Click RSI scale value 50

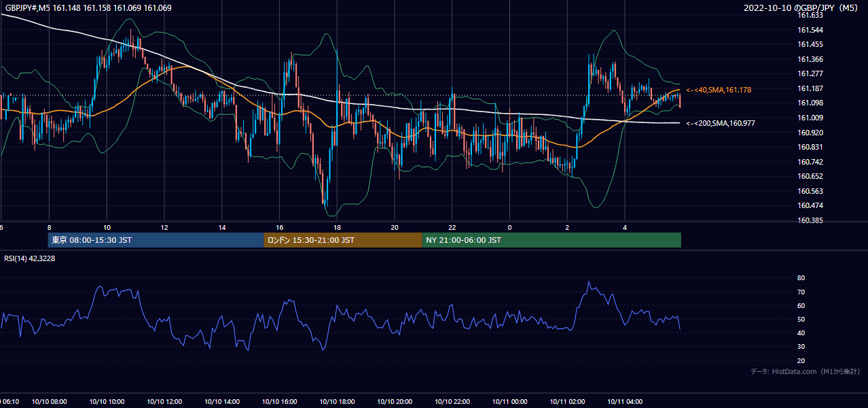click(x=801, y=319)
